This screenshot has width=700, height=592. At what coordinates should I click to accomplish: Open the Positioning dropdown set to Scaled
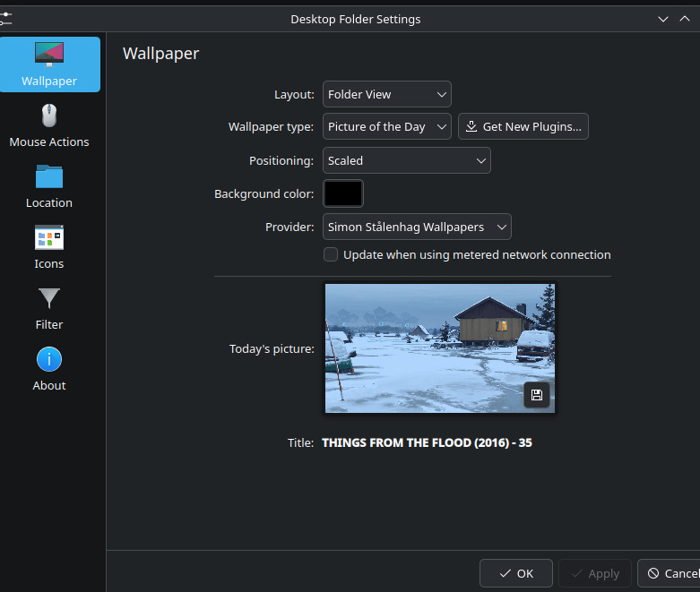point(406,160)
